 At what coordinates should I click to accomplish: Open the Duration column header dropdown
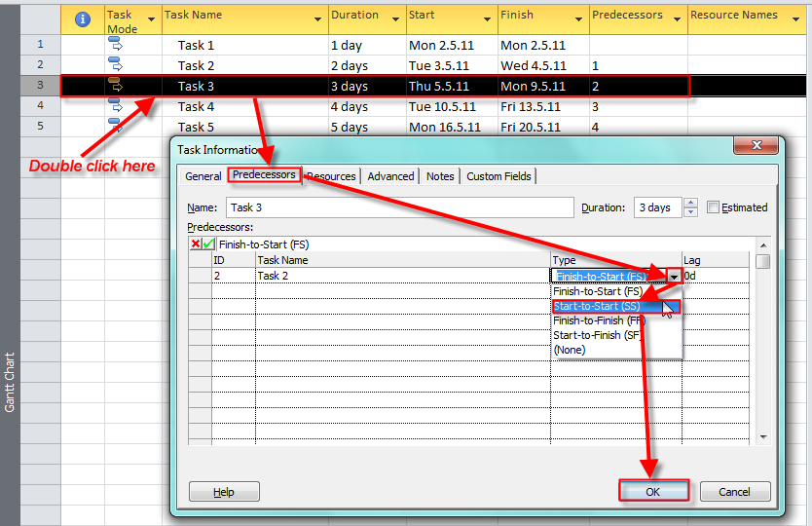[x=397, y=19]
